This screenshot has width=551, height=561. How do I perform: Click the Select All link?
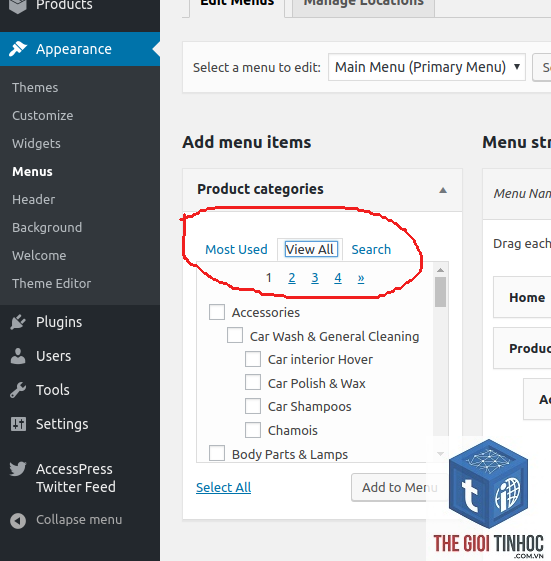[x=224, y=487]
